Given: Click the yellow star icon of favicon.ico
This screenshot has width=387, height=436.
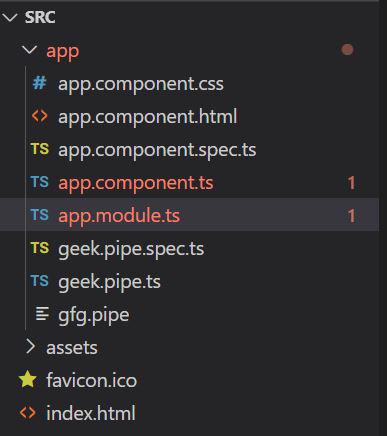Looking at the screenshot, I should [x=28, y=380].
